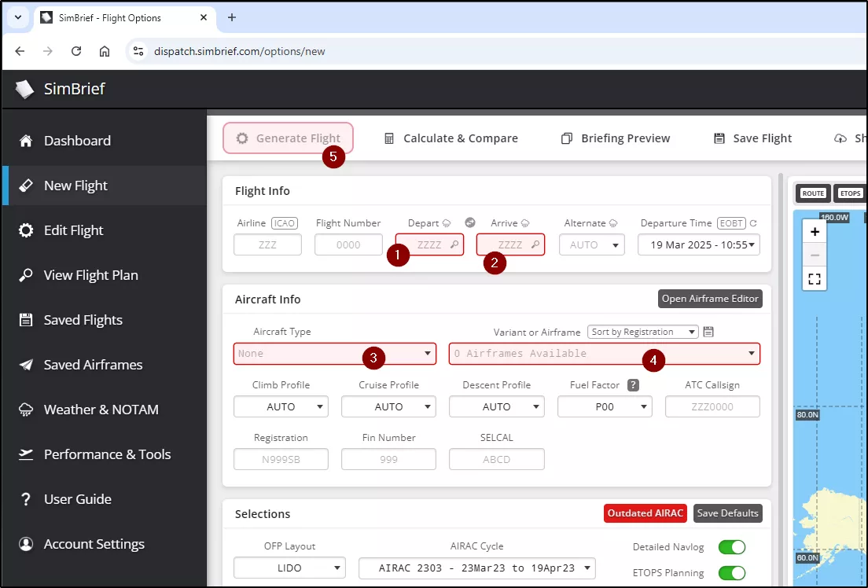The image size is (868, 588).
Task: Click the search icon in the Depart field
Action: [454, 244]
